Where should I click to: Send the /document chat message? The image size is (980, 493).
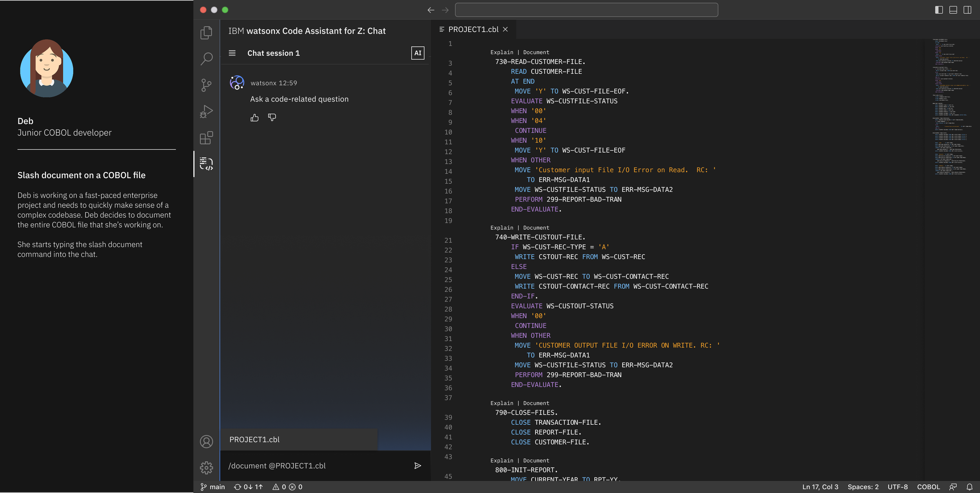click(x=417, y=466)
